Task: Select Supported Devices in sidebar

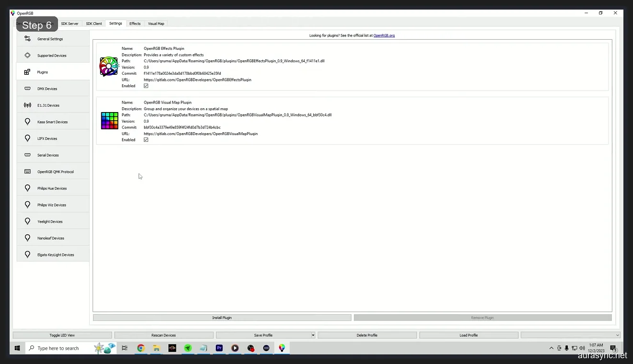Action: pyautogui.click(x=52, y=55)
